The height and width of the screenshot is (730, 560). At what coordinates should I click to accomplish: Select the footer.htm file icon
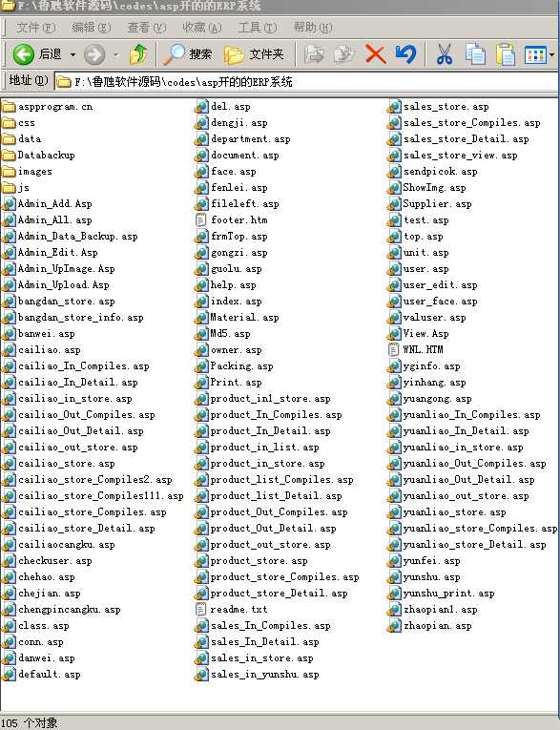click(x=201, y=220)
